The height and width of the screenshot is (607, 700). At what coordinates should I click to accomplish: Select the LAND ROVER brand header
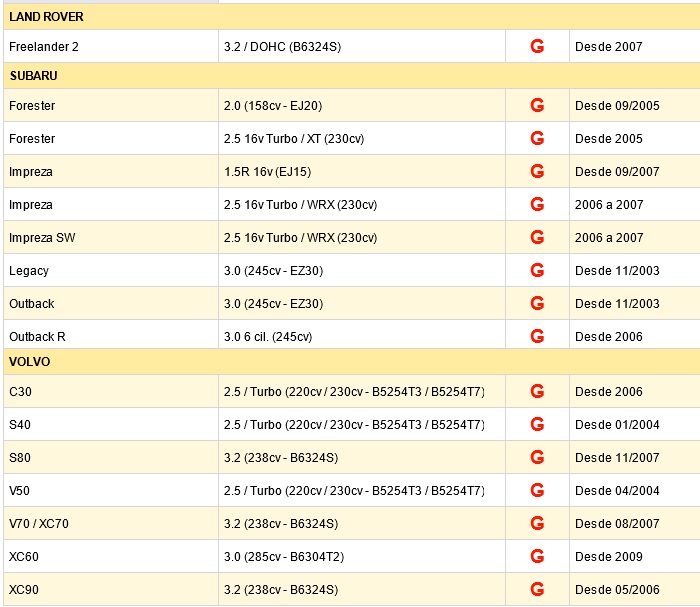[352, 17]
